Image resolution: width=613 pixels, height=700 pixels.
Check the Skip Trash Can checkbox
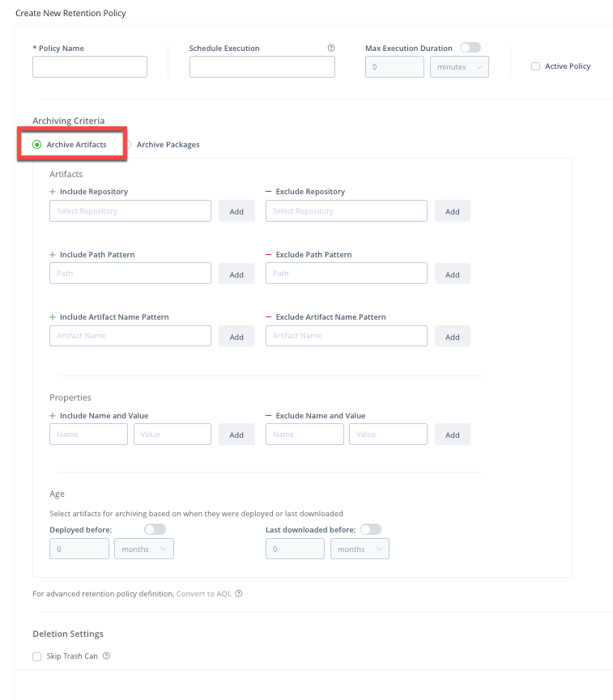click(37, 656)
